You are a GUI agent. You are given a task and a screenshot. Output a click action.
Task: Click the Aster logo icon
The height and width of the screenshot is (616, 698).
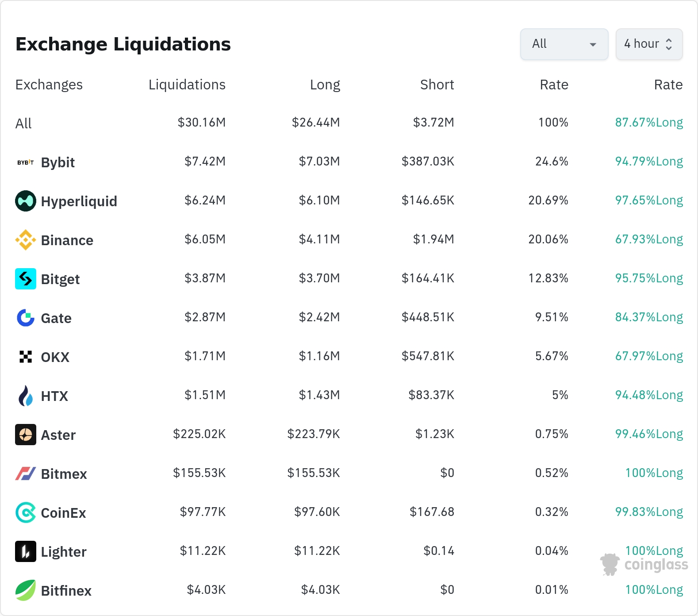coord(25,435)
